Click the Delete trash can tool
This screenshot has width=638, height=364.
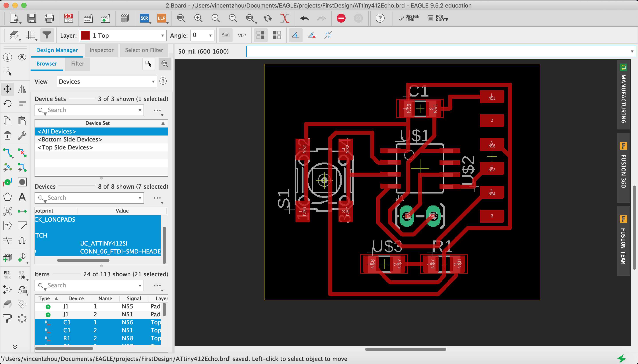pos(8,136)
